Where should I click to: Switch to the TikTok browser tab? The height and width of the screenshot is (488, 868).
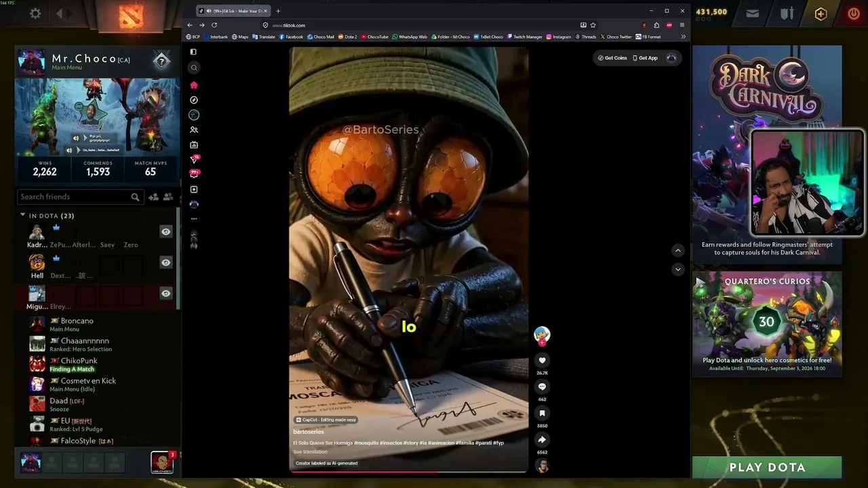(x=233, y=11)
